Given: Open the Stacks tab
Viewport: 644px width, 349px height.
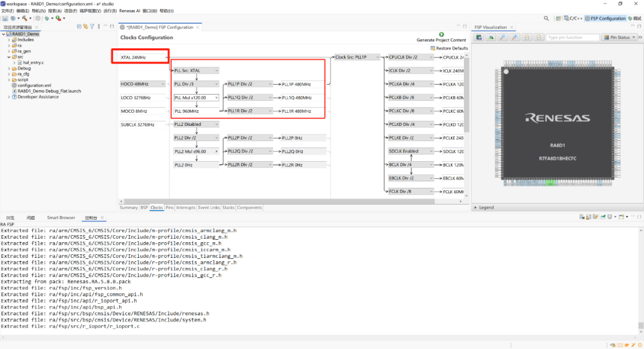Looking at the screenshot, I should [x=228, y=208].
